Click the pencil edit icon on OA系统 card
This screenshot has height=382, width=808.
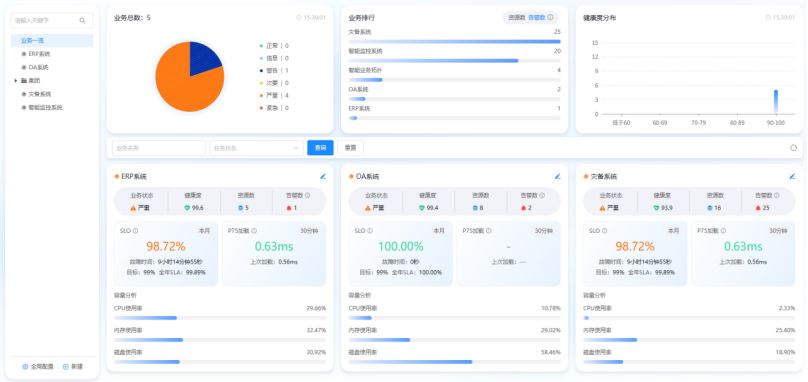coord(558,176)
